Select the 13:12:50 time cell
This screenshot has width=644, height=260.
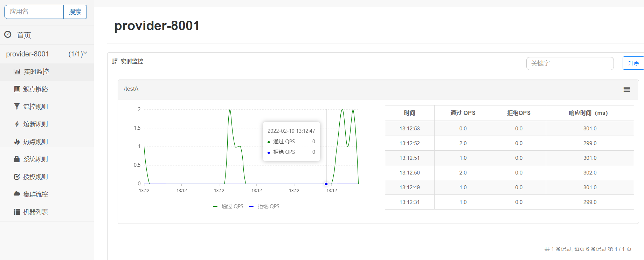click(409, 173)
